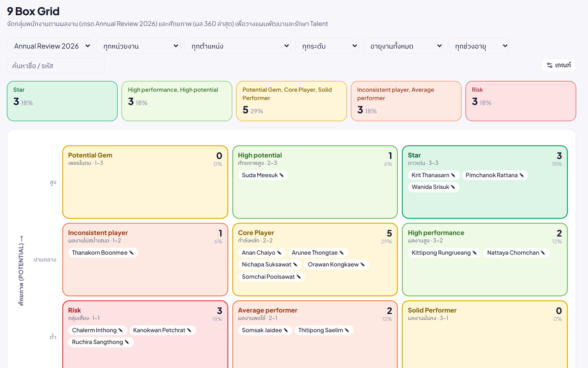Click the ค้นหาชื่อ / รหัส search field
This screenshot has height=368, width=588.
[x=56, y=66]
